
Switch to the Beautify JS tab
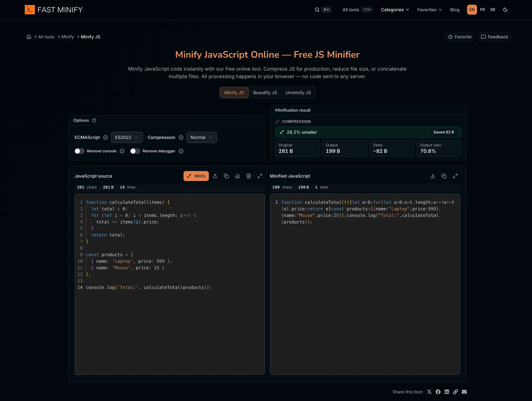265,93
